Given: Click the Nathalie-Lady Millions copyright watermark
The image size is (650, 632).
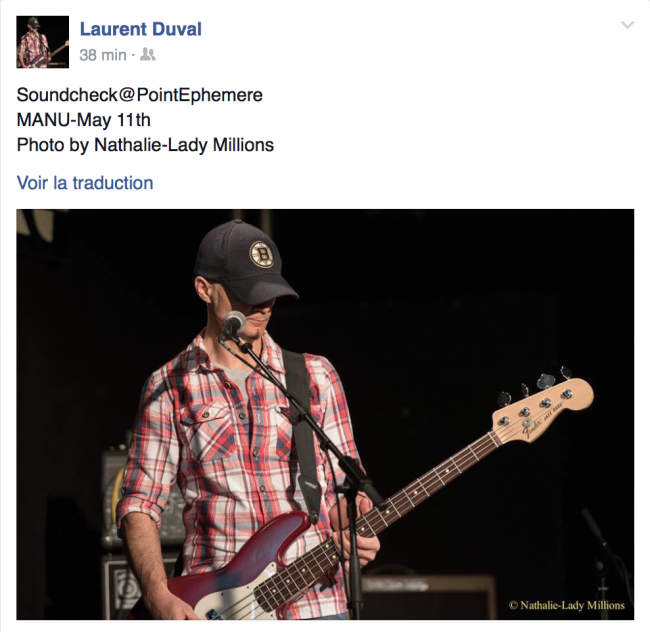Looking at the screenshot, I should click(x=567, y=605).
